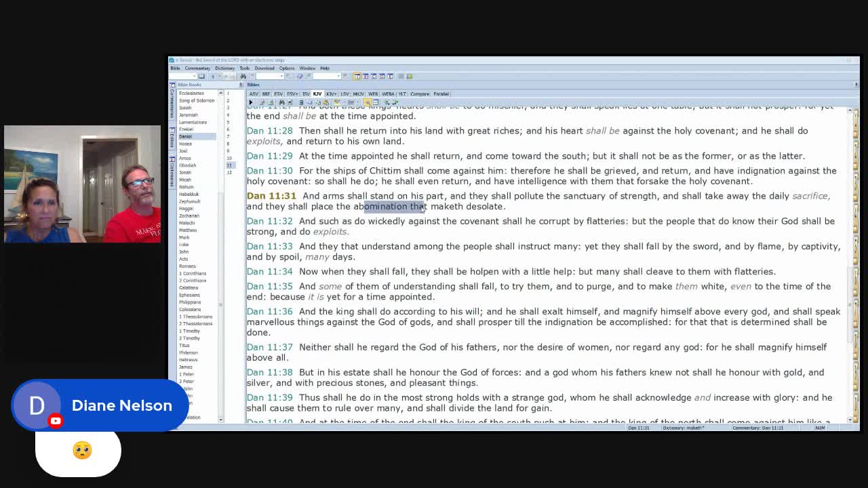The width and height of the screenshot is (868, 488).
Task: Open the Dictionary menu
Action: coord(224,68)
